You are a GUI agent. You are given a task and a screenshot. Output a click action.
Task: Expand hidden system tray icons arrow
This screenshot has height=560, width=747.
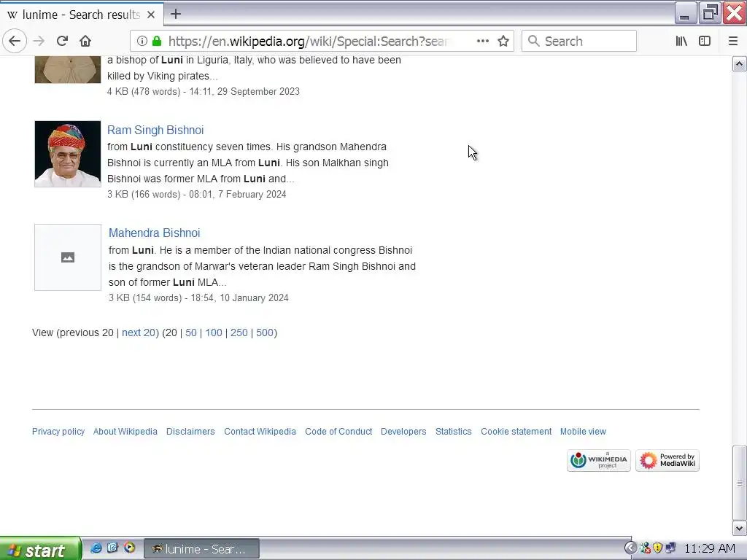pyautogui.click(x=630, y=548)
